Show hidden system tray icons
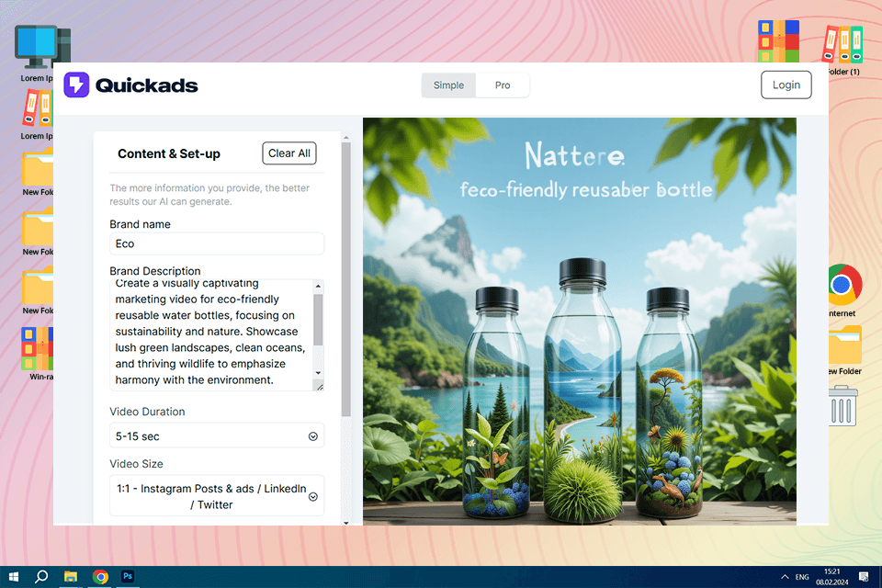The width and height of the screenshot is (882, 588). click(784, 577)
